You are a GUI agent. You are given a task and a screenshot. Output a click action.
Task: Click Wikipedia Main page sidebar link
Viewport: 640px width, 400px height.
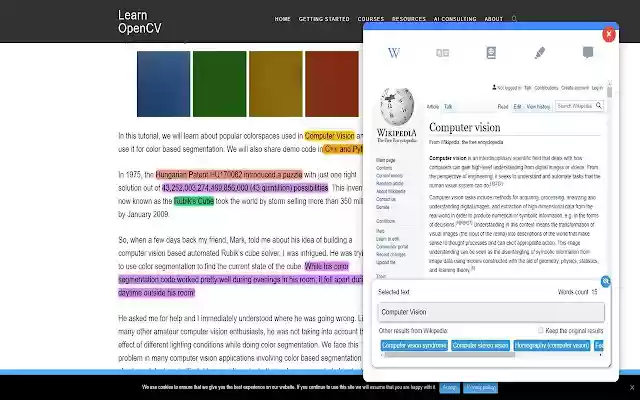point(385,160)
